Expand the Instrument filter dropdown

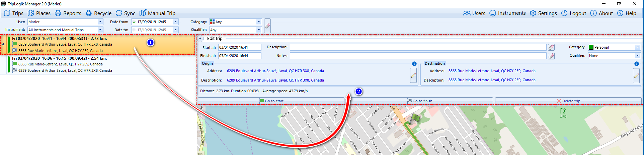pos(100,30)
